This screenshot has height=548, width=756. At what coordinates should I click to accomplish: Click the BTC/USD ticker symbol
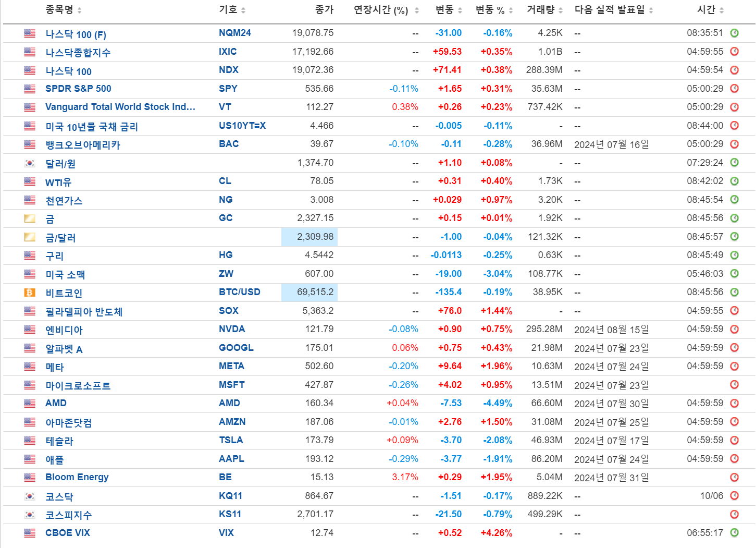click(240, 292)
